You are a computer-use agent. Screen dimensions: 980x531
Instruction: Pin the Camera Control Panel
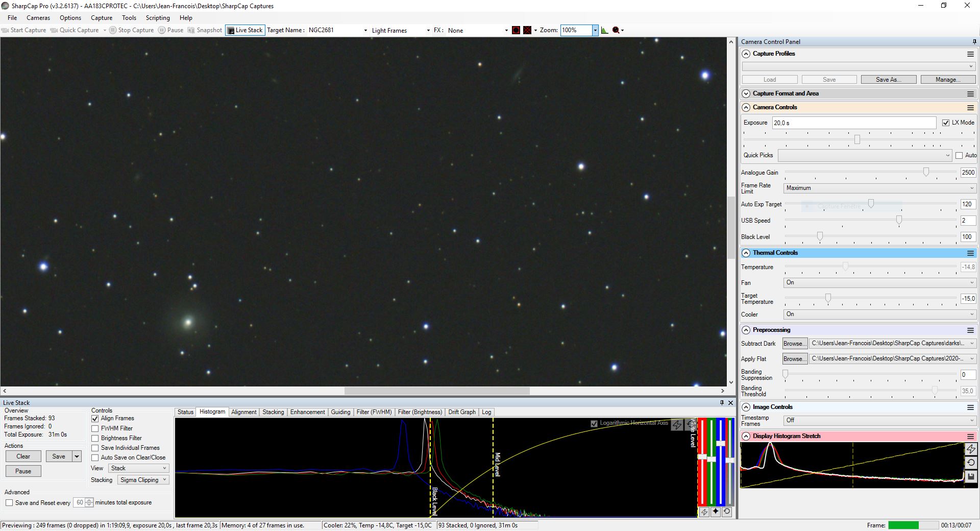tap(974, 42)
